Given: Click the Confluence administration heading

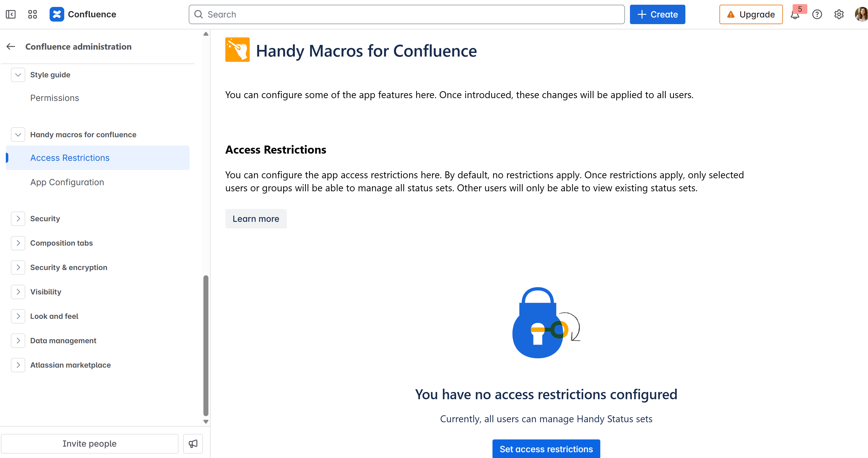Looking at the screenshot, I should coord(78,47).
